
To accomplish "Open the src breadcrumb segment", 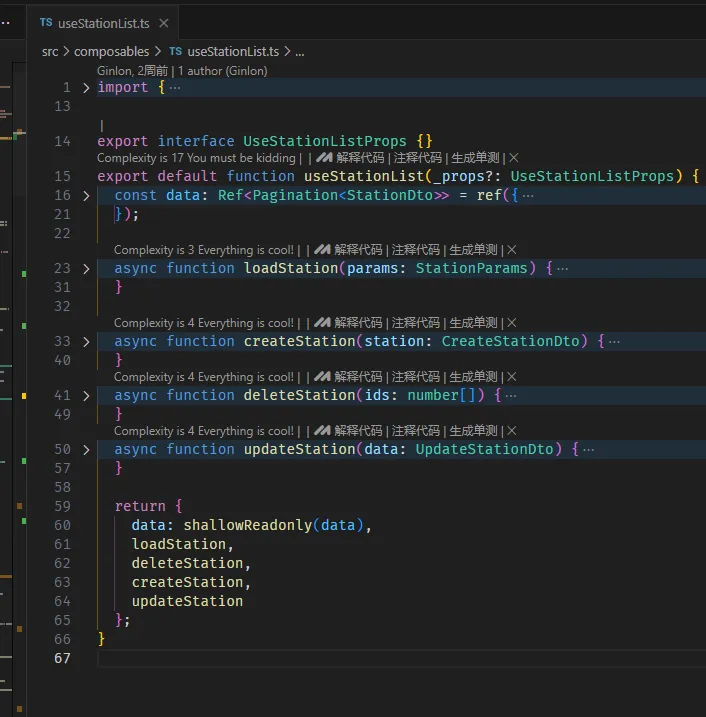I will [50, 51].
